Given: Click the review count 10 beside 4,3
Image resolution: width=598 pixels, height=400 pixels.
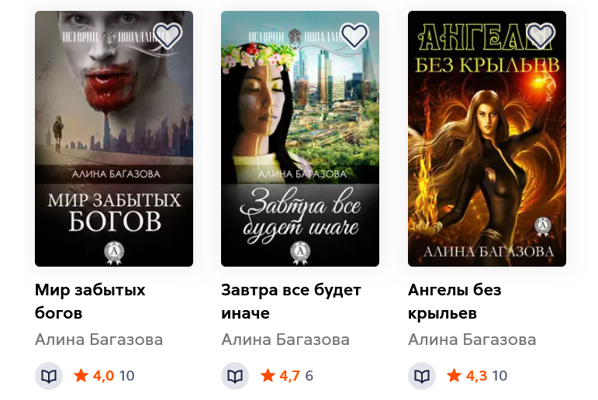Looking at the screenshot, I should 500,376.
